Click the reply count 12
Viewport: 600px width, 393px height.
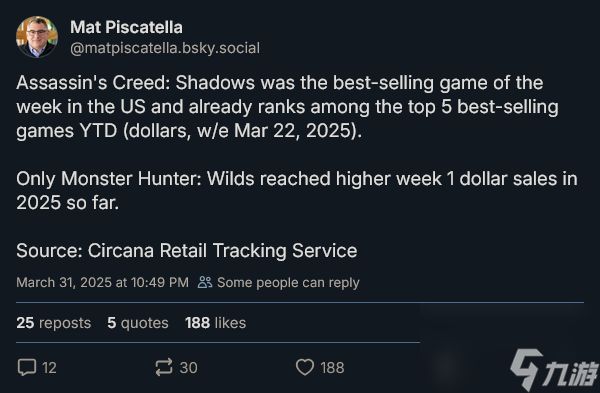click(49, 368)
